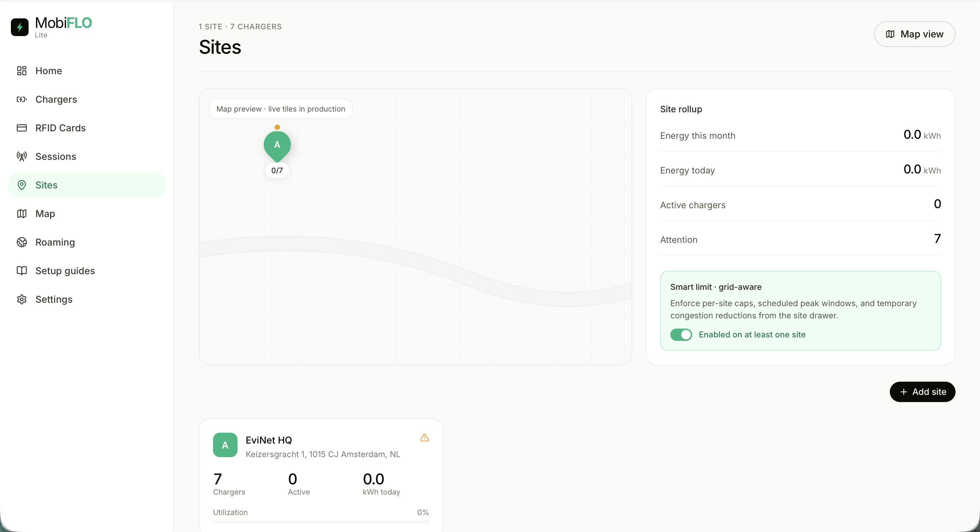
Task: Click the green A pin on map preview
Action: point(277,146)
